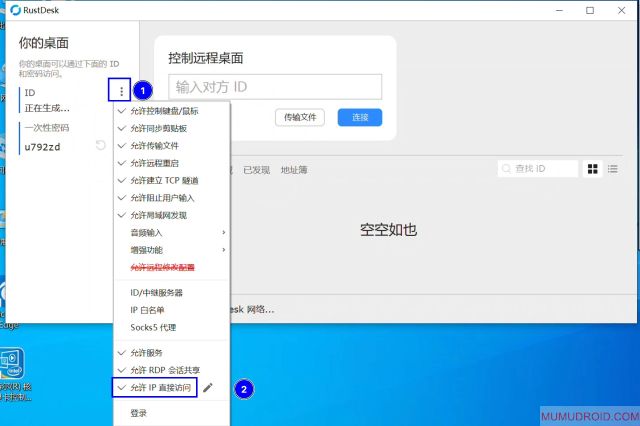Close the RustDesk window

621,10
